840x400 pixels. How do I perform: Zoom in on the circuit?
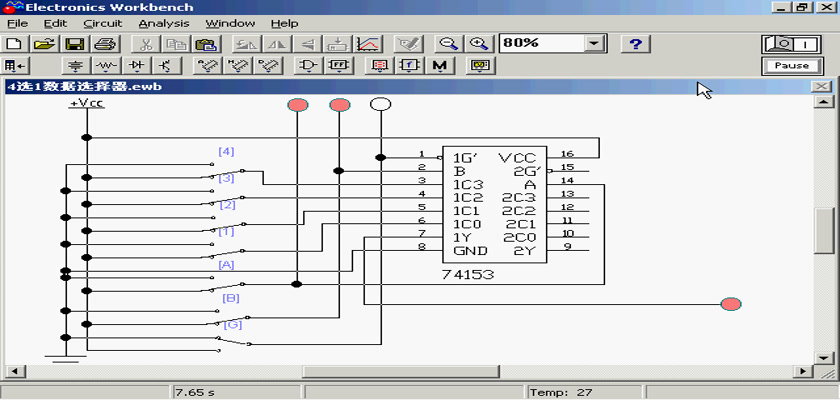tap(479, 44)
